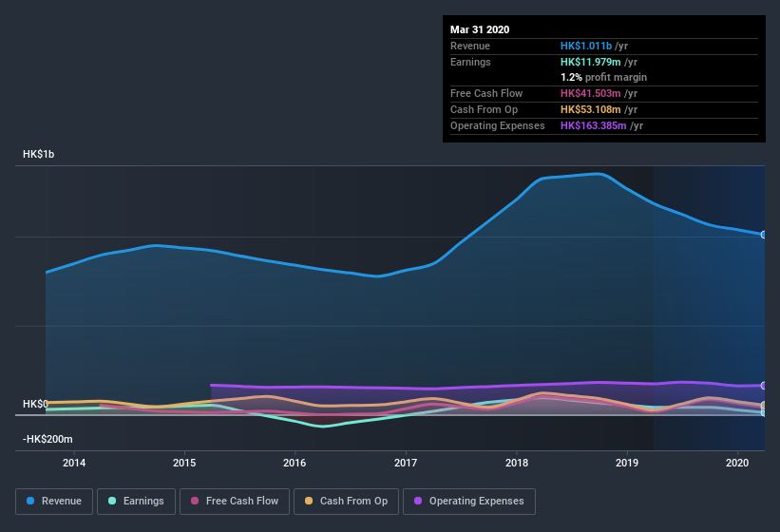Click the 2019 x-axis label
The width and height of the screenshot is (780, 532).
(627, 463)
